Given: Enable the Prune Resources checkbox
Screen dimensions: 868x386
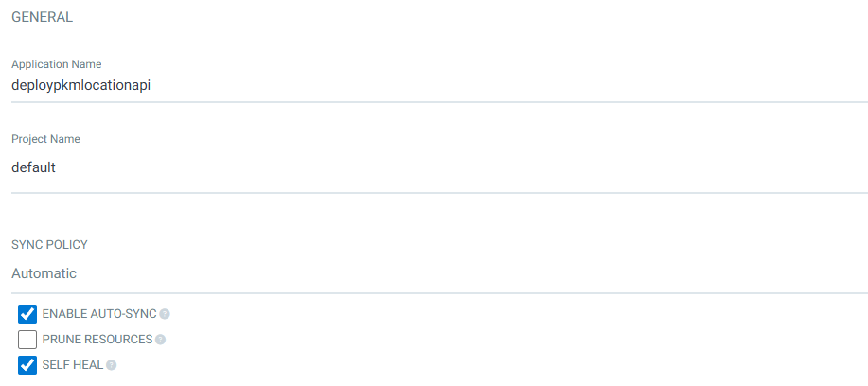Looking at the screenshot, I should (x=27, y=340).
